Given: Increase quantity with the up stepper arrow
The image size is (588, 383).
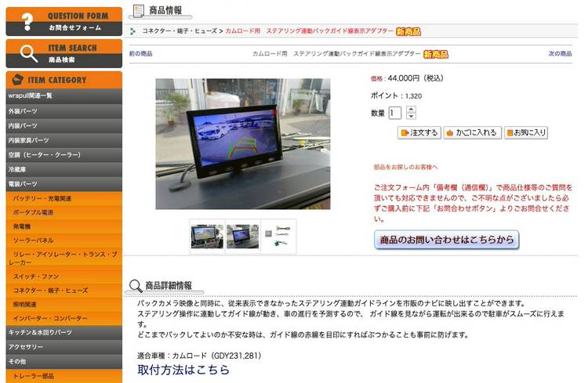Looking at the screenshot, I should 412,109.
